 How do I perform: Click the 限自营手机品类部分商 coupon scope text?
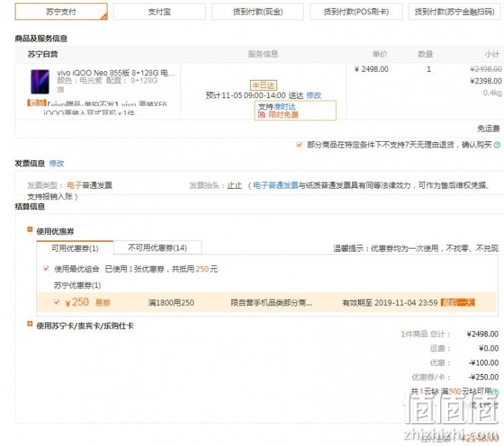tap(271, 303)
